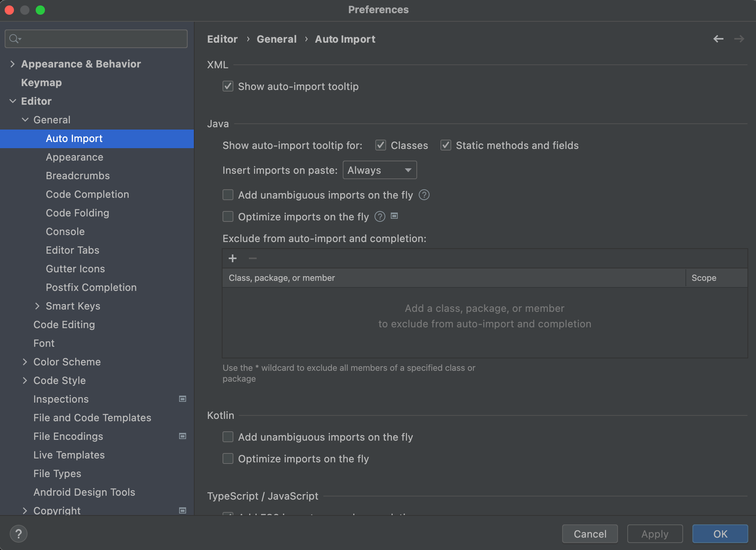Open the Insert imports on paste dropdown

pos(380,170)
